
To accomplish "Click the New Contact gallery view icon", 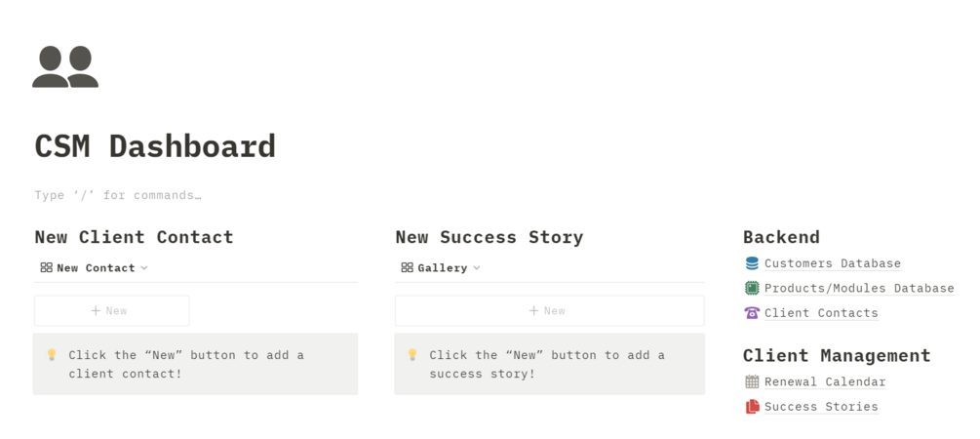I will [46, 267].
